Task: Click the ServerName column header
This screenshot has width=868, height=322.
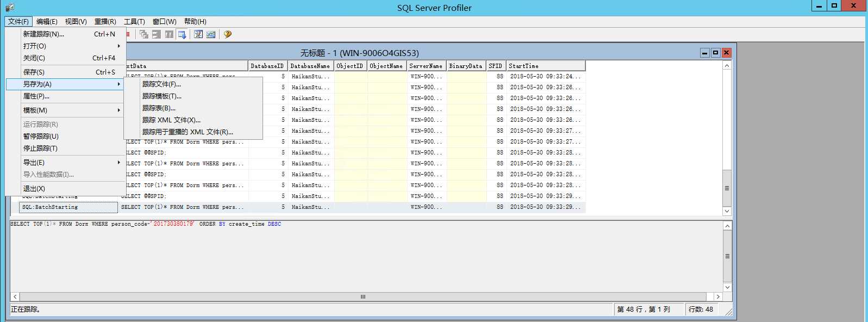Action: (x=426, y=66)
